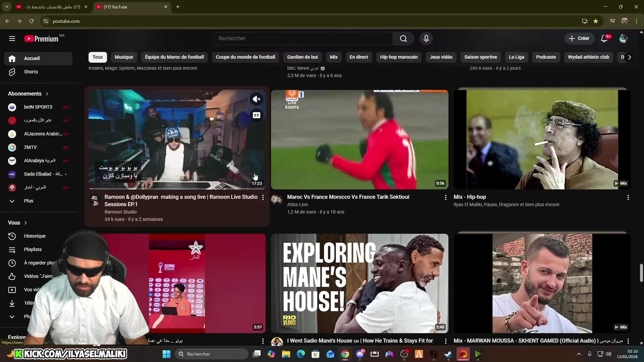Image resolution: width=644 pixels, height=362 pixels.
Task: Open the notifications bell
Action: click(x=605, y=39)
